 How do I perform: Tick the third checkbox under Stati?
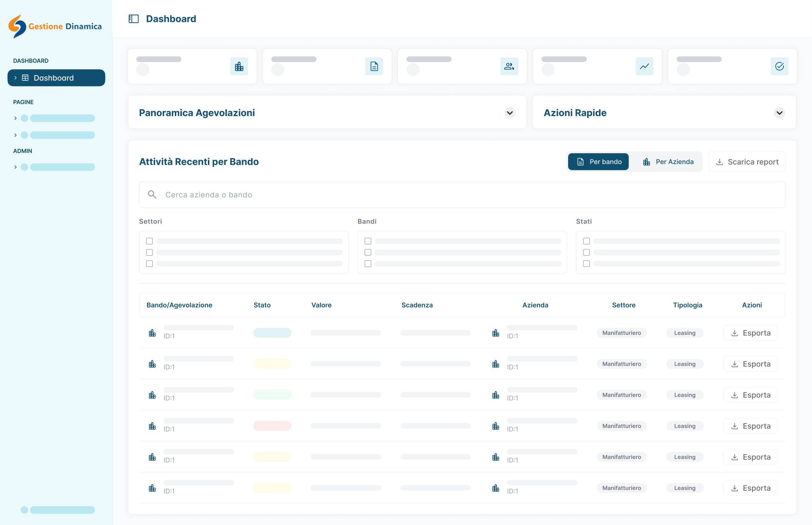[586, 263]
